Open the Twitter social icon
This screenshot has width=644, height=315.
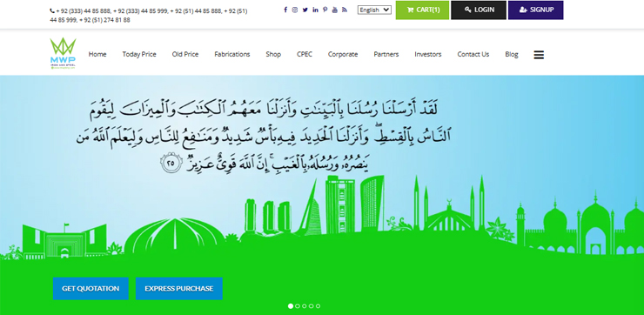point(305,10)
